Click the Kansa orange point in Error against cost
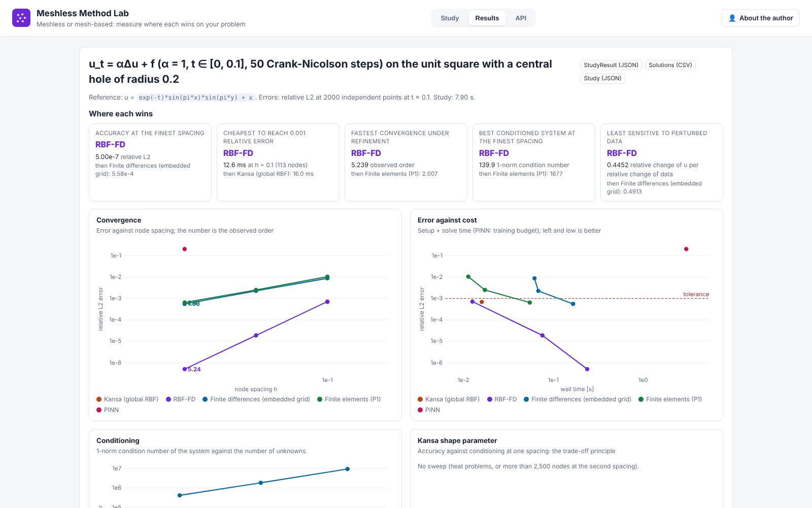 click(482, 302)
